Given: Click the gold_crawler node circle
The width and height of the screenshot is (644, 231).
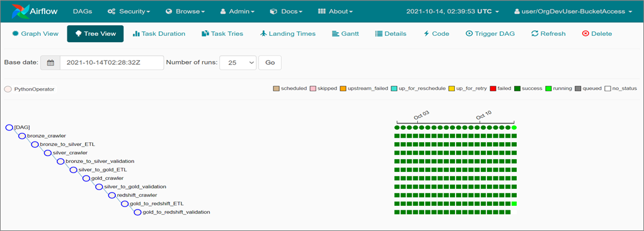Looking at the screenshot, I should (86, 178).
